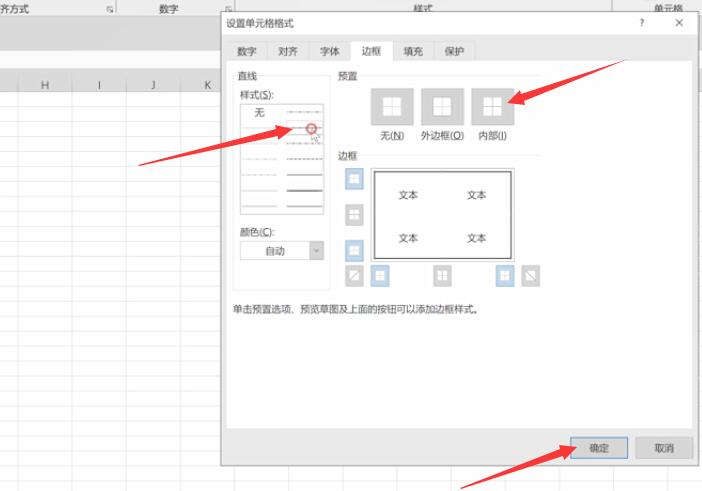This screenshot has width=702, height=491.
Task: Switch to the 填充 tab
Action: [413, 51]
